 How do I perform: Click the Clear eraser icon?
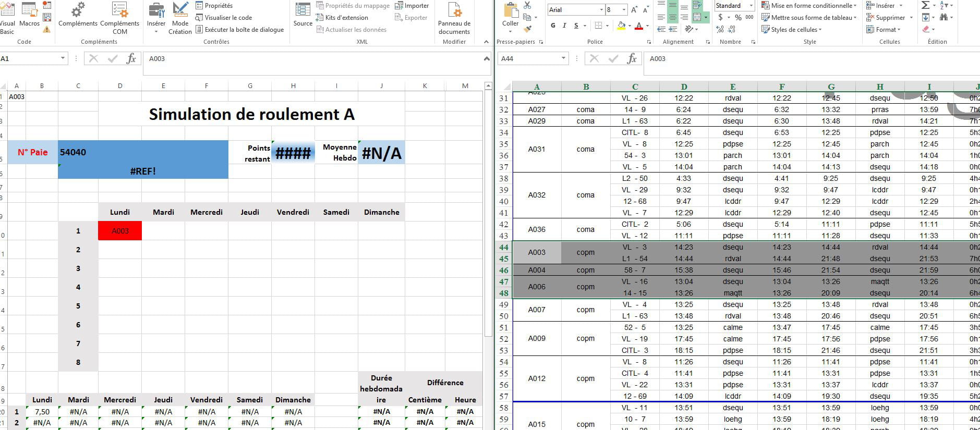pyautogui.click(x=925, y=29)
